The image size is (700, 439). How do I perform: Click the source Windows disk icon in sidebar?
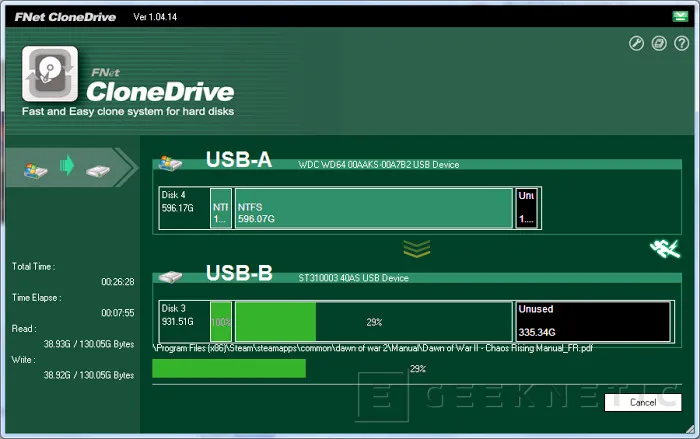pyautogui.click(x=35, y=171)
